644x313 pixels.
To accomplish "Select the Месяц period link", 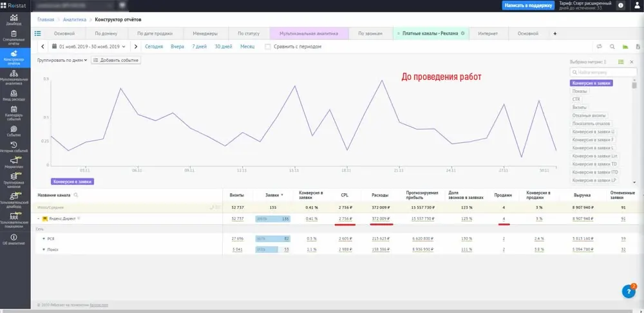I will [247, 47].
